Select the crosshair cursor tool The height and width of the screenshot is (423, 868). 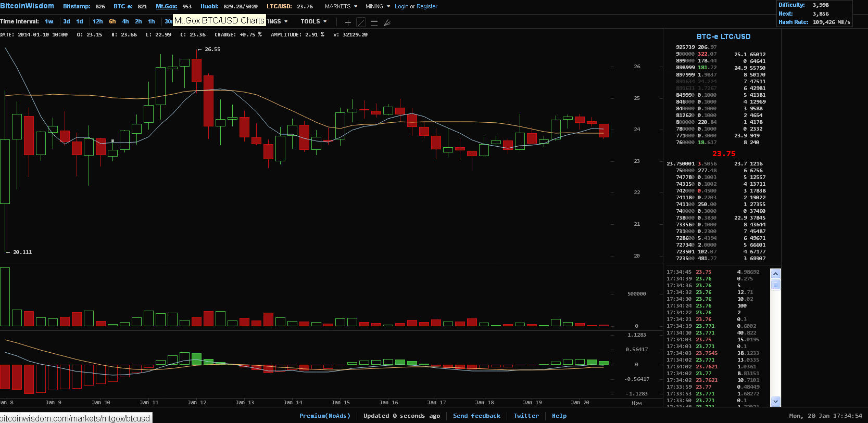pyautogui.click(x=348, y=22)
